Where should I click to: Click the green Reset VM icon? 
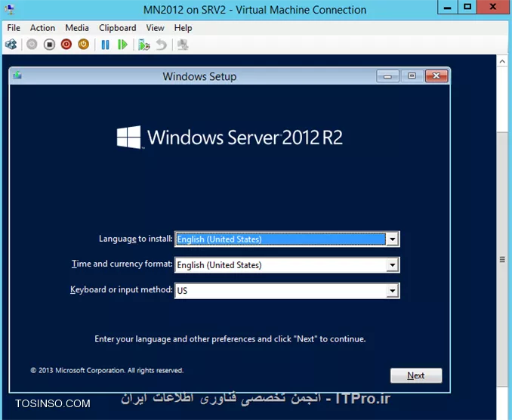[x=122, y=45]
